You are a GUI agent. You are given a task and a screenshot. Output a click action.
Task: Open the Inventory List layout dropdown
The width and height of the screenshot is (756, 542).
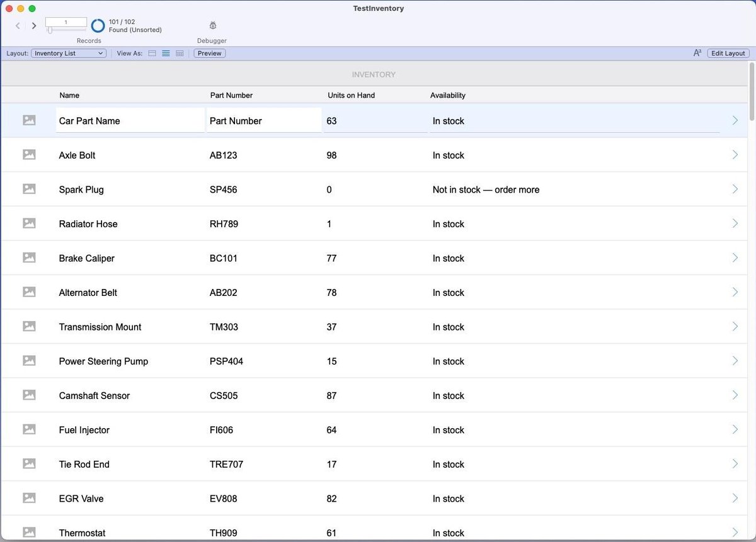68,53
